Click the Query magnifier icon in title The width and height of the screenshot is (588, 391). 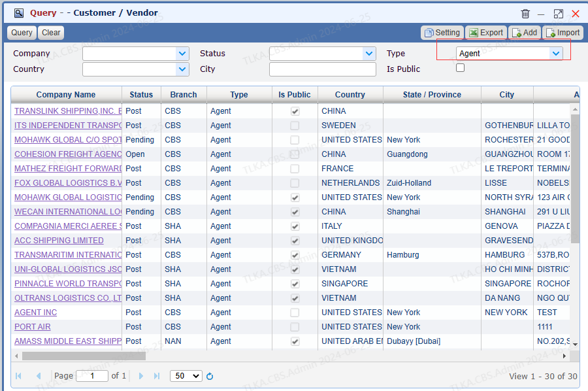[19, 13]
